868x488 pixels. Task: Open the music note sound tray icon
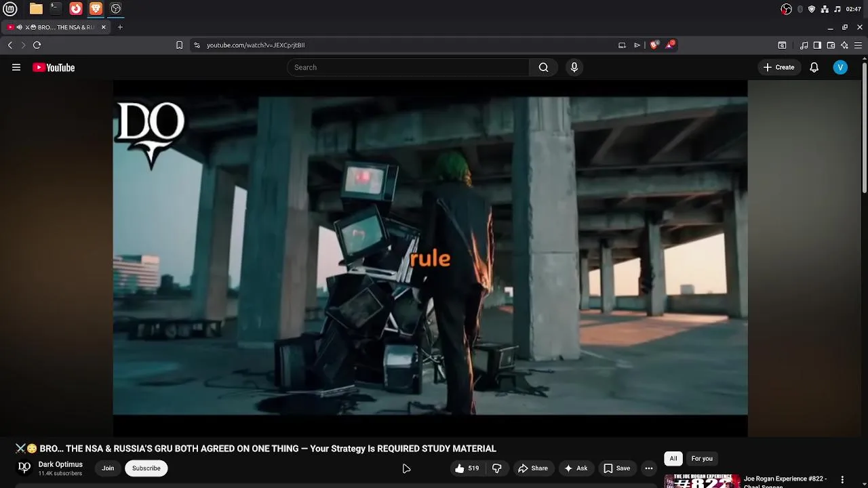pyautogui.click(x=837, y=9)
